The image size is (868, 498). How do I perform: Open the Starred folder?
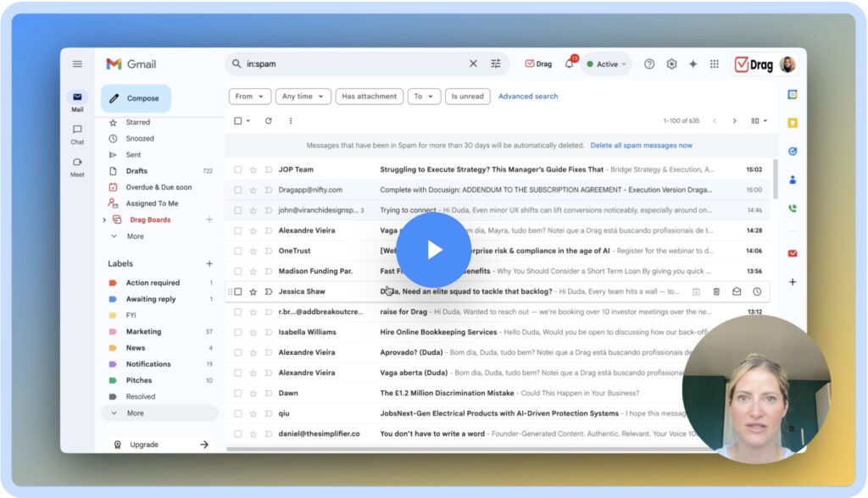click(x=137, y=122)
